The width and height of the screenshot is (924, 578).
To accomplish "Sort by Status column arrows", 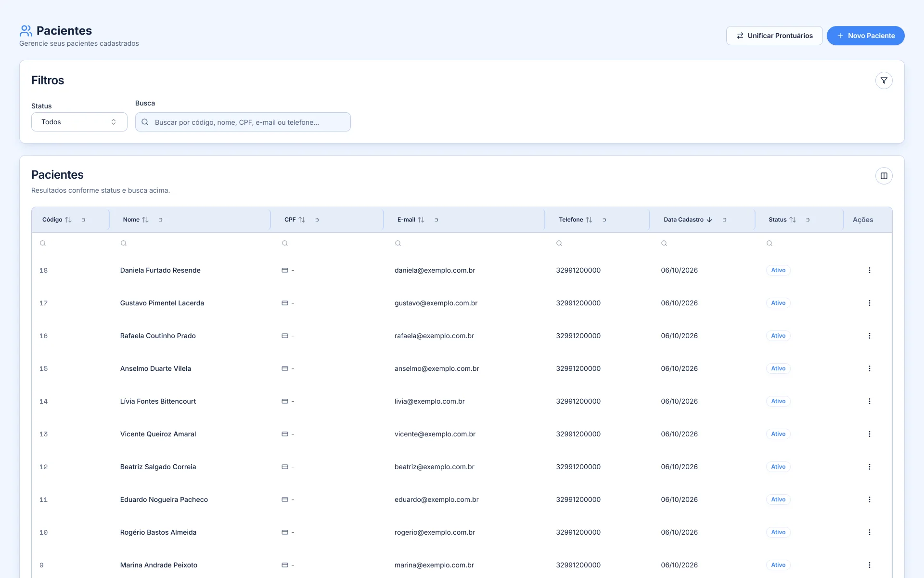I will pos(793,220).
